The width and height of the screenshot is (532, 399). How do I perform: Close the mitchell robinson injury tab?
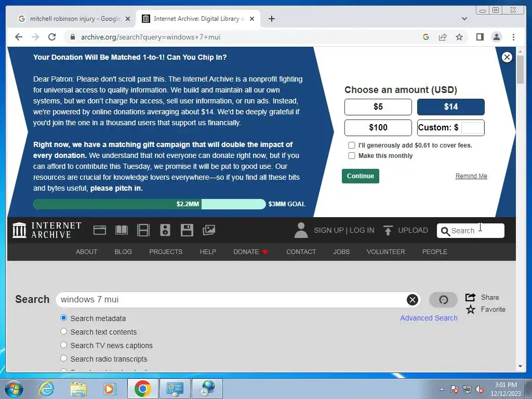(128, 19)
